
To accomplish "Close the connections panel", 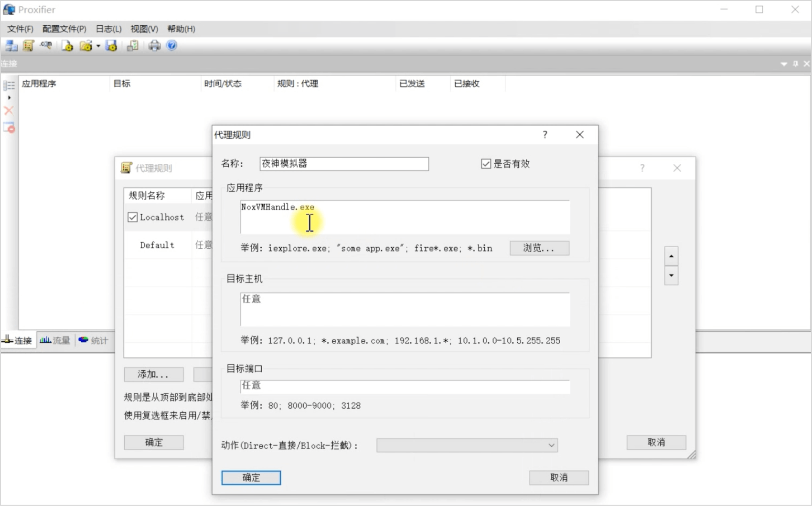I will 806,63.
